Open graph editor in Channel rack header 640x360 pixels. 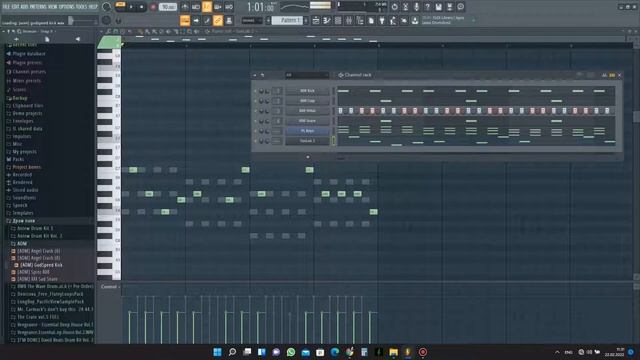604,75
